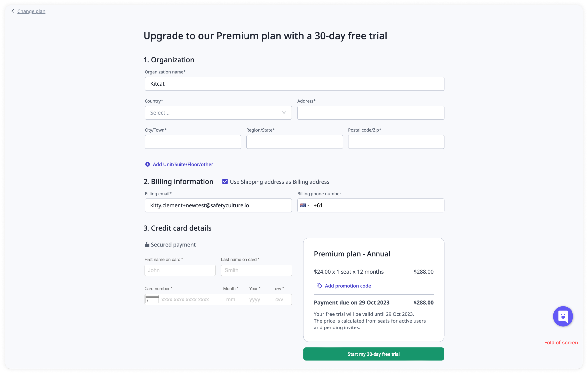
Task: Click the promotion code tag icon
Action: (x=319, y=286)
